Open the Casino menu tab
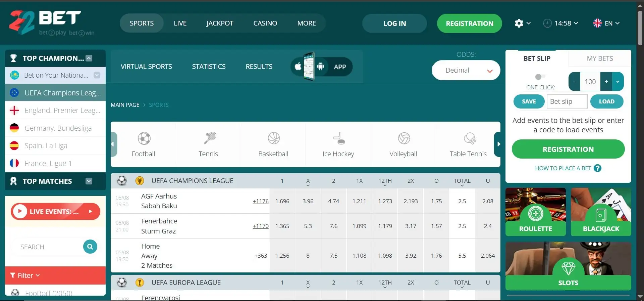 (265, 23)
